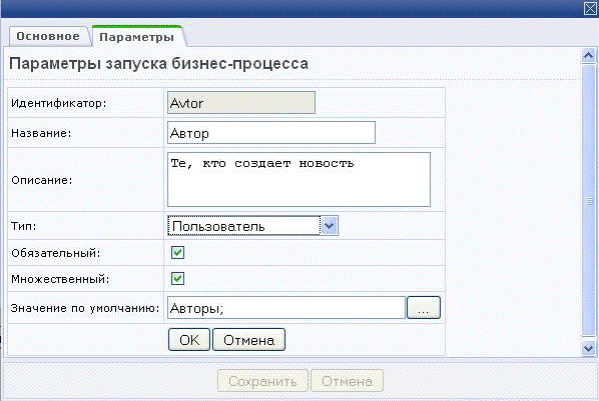Click the bottom Отмена button beside Сохранить

point(347,381)
